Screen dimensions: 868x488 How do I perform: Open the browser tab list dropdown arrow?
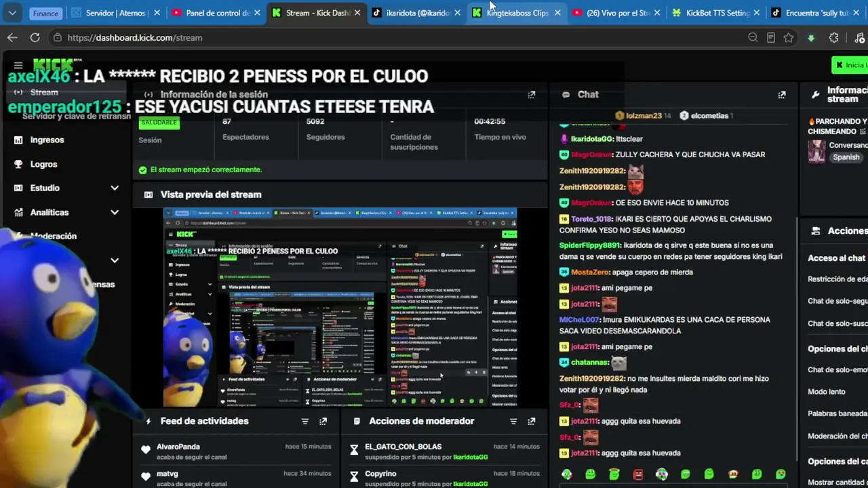12,13
